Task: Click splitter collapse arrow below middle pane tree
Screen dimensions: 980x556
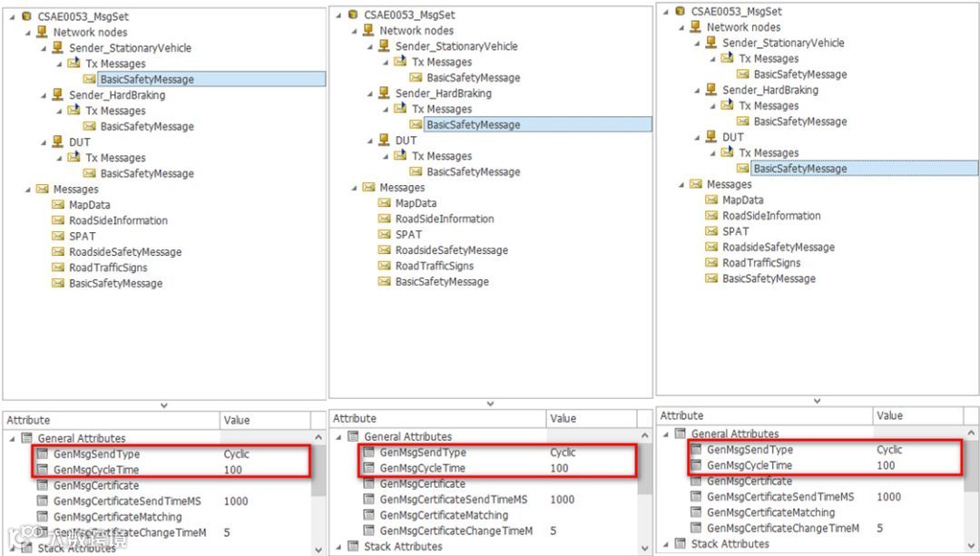Action: (x=491, y=404)
